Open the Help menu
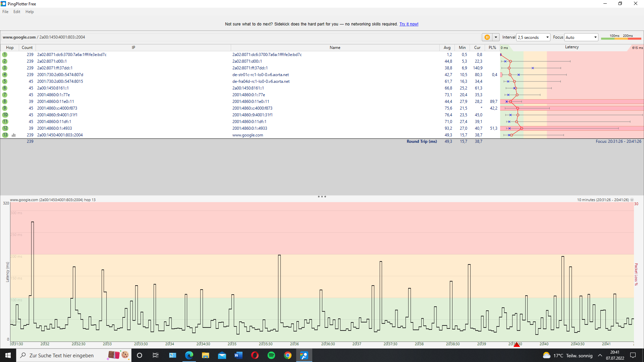Image resolution: width=644 pixels, height=362 pixels. pyautogui.click(x=30, y=12)
